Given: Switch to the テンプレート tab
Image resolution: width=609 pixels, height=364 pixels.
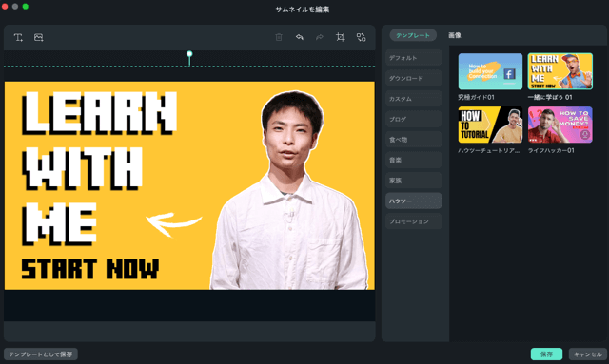Looking at the screenshot, I should (x=413, y=35).
